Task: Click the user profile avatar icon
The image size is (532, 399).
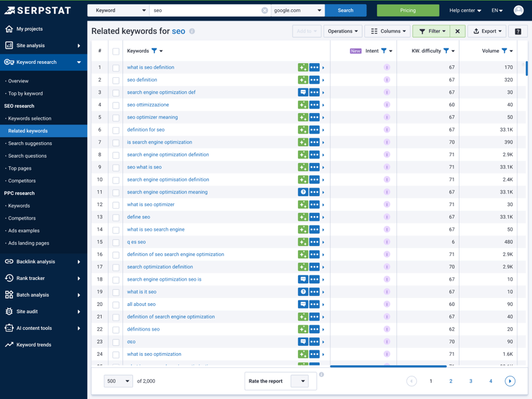Action: 519,11
